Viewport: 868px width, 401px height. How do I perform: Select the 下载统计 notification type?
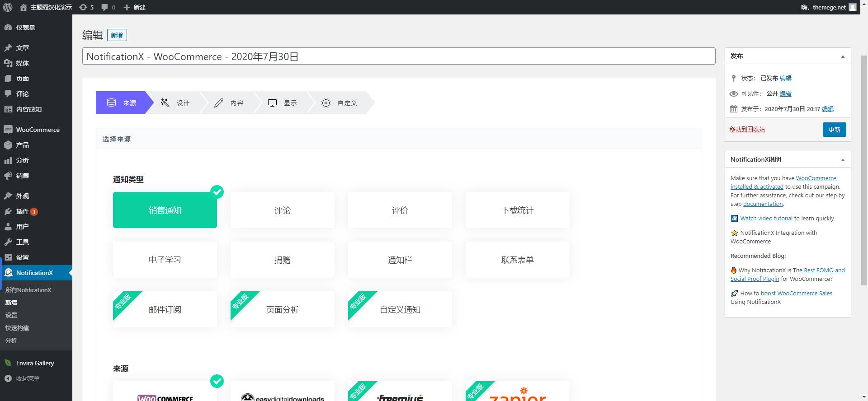pyautogui.click(x=518, y=210)
